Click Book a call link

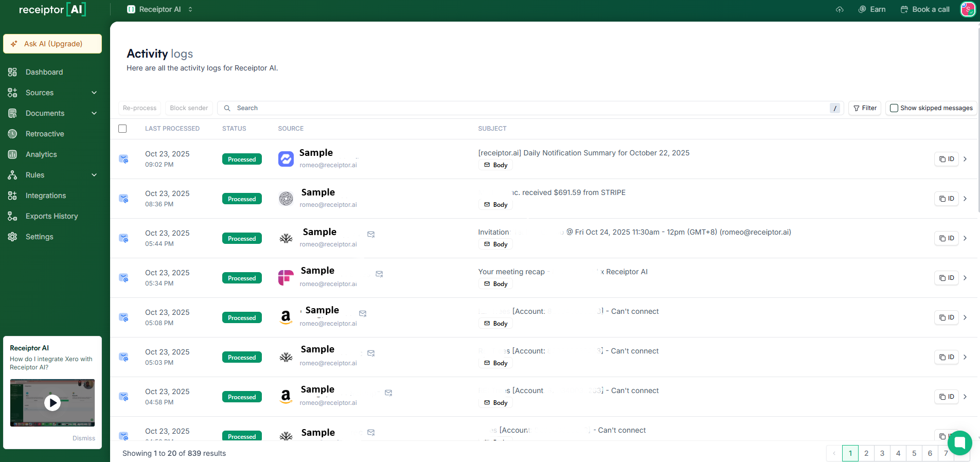click(925, 9)
